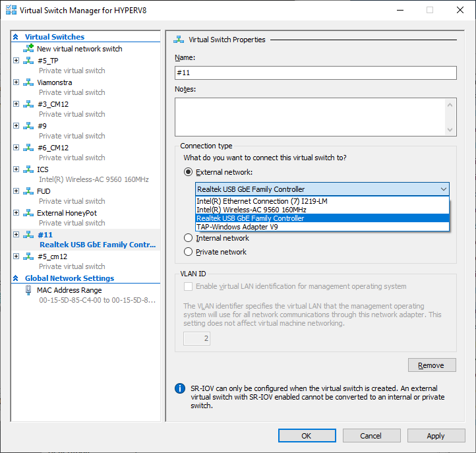
Task: Select the Internal network radio button
Action: tap(188, 238)
